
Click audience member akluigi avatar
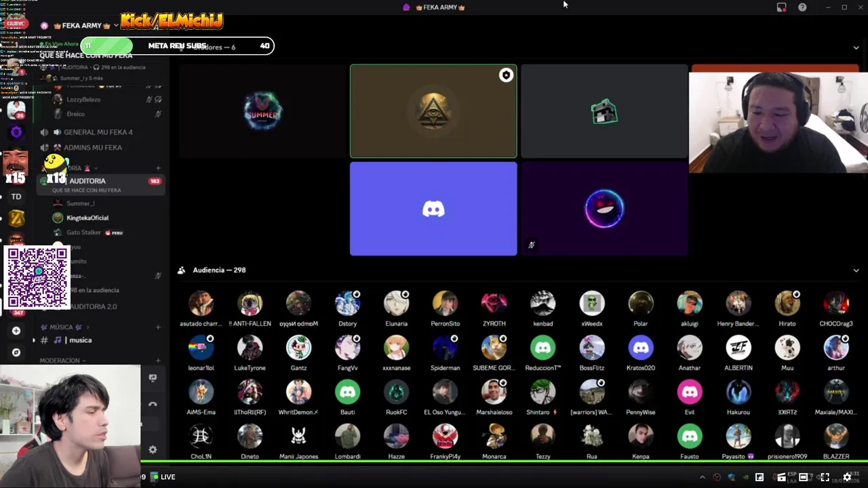(689, 304)
